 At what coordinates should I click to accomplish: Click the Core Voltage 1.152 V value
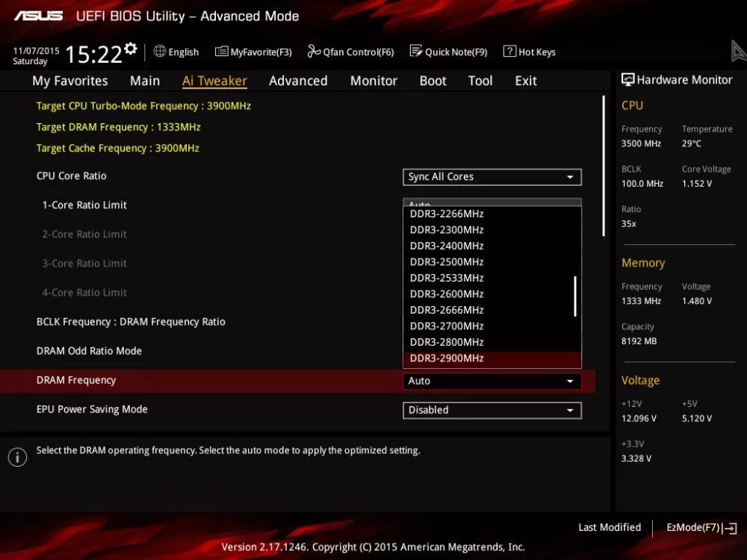[696, 184]
